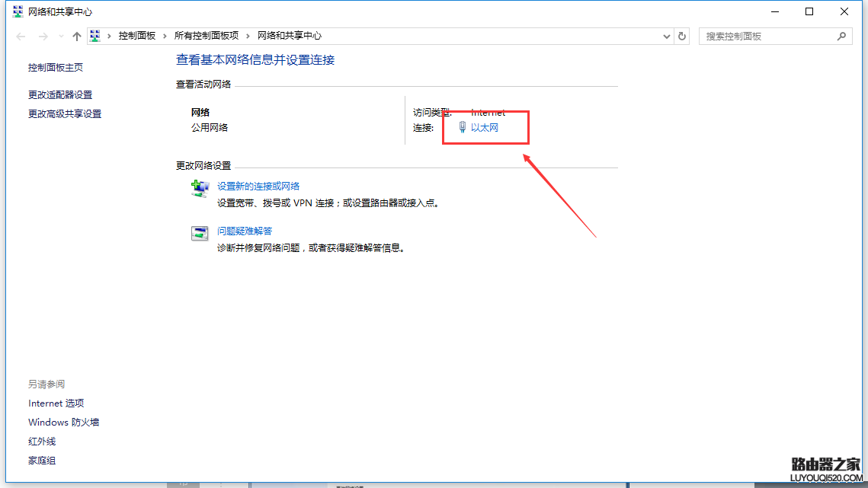Open the recent locations dropdown arrow
Viewport: 868px width, 488px height.
(61, 36)
